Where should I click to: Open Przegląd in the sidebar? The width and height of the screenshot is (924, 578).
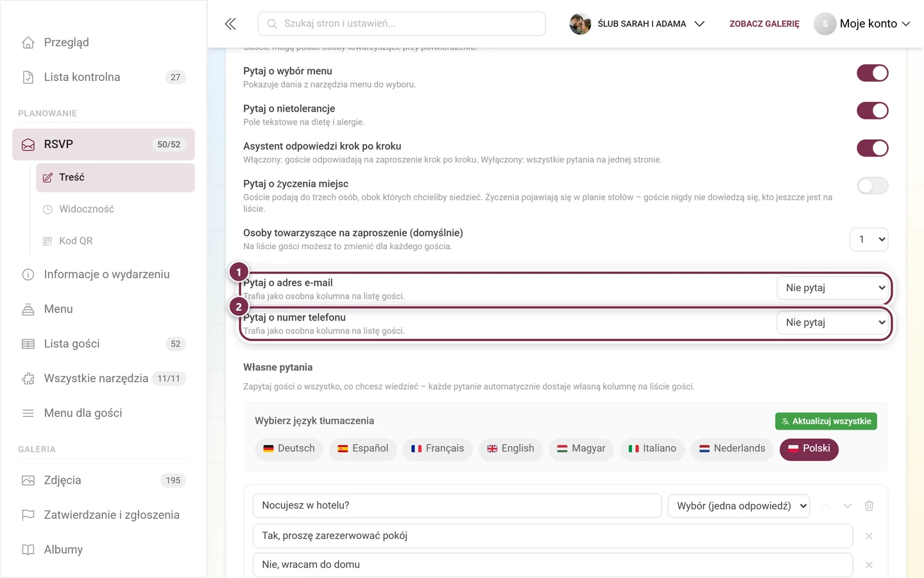[103, 42]
